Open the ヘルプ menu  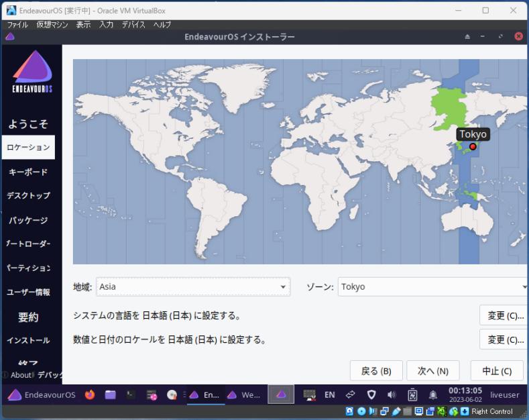(162, 25)
